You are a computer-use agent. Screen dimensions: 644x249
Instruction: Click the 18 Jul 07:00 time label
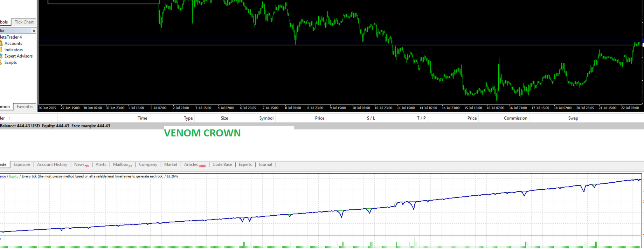(563, 108)
